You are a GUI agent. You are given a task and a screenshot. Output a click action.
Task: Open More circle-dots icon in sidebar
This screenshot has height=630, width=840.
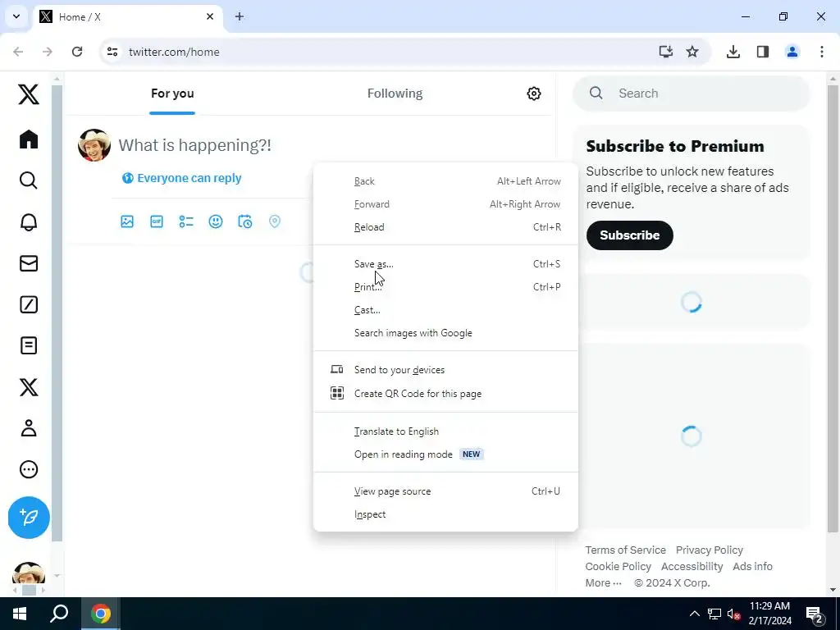(x=29, y=469)
